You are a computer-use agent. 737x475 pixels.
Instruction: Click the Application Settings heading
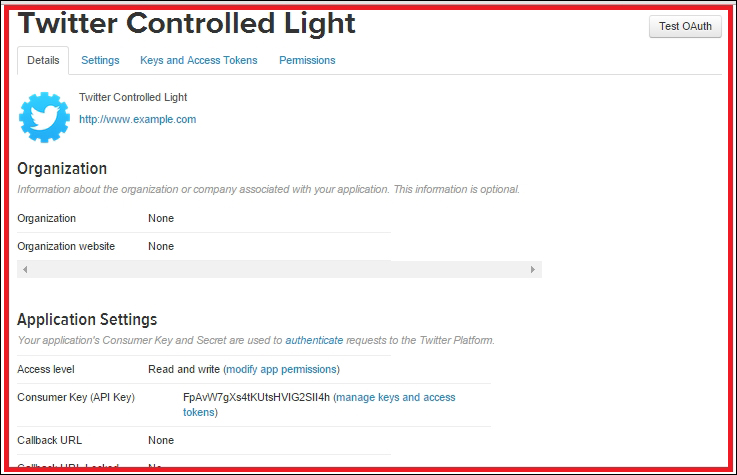[87, 320]
